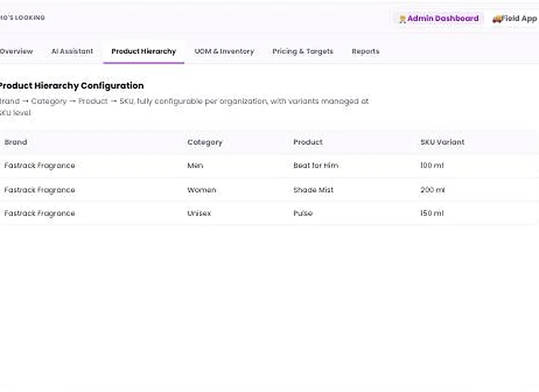The width and height of the screenshot is (539, 392).
Task: Switch to the Reports tab
Action: point(366,51)
